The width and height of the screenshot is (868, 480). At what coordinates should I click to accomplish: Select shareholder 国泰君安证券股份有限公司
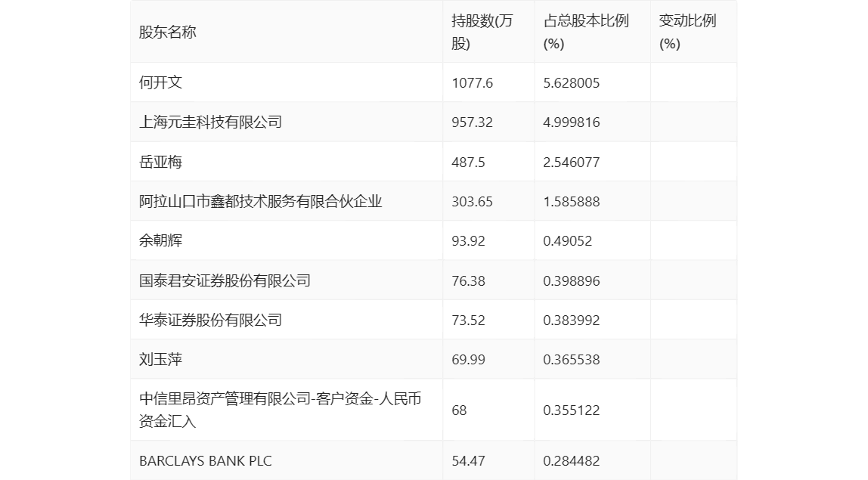pos(225,280)
